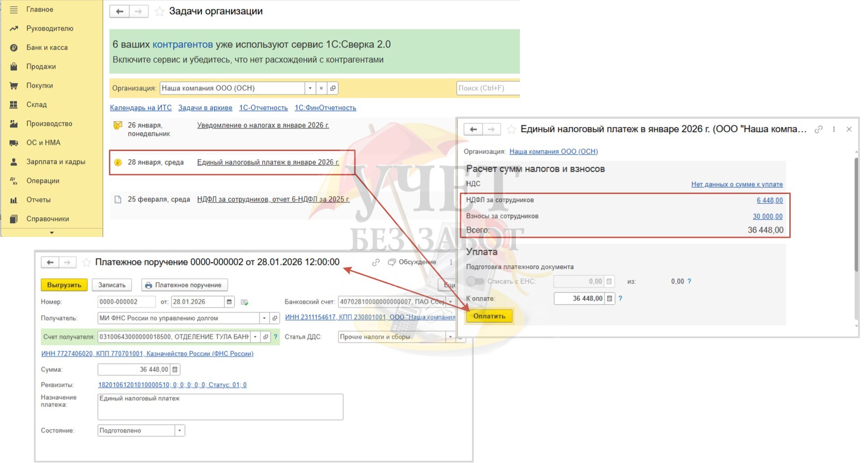Expand the Получатель dropdown
The height and width of the screenshot is (463, 868).
[264, 318]
